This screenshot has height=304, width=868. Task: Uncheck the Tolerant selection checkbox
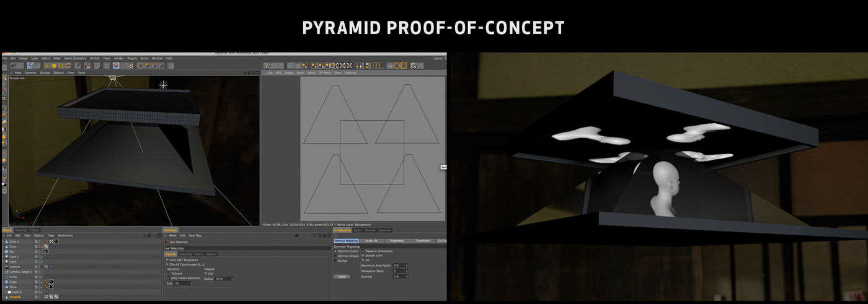168,274
